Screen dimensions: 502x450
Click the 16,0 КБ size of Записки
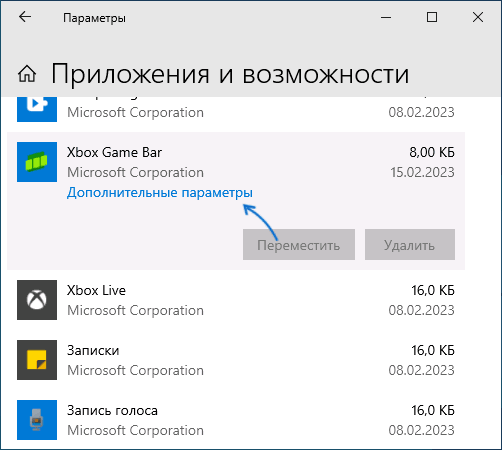(433, 350)
